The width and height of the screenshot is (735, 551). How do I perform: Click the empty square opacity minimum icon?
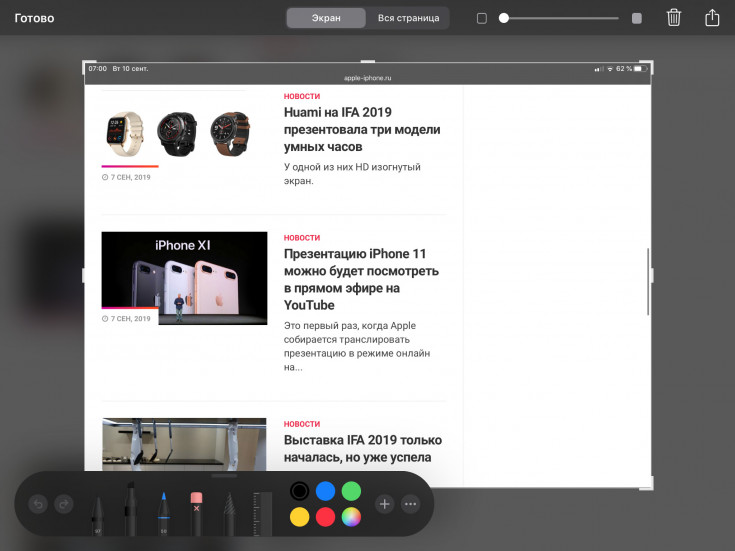point(481,18)
